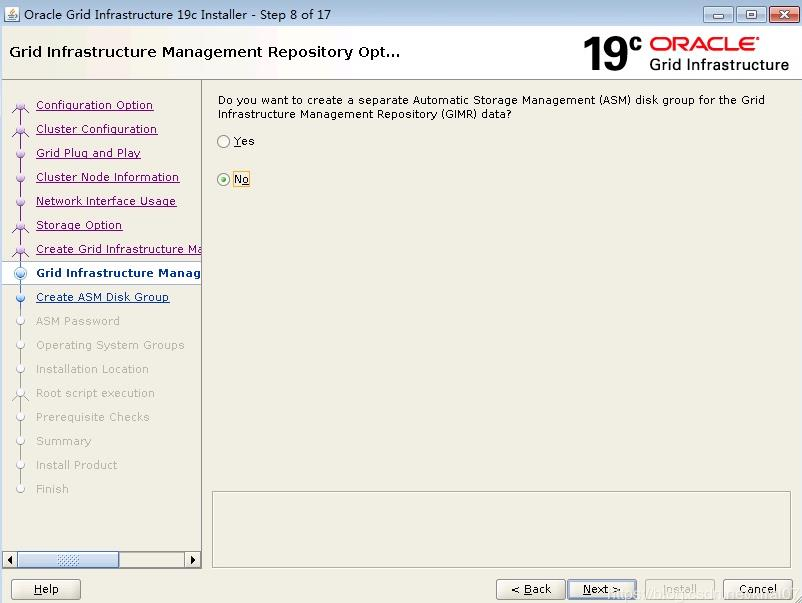Click the sidebar scrollbar left arrow
Viewport: 802px width, 603px height.
(10, 560)
